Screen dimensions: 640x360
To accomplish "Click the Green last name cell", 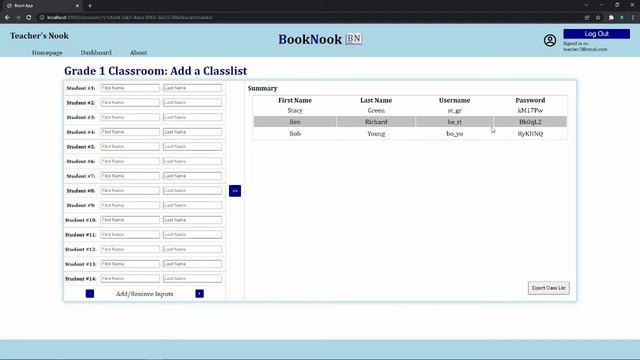I will tap(376, 111).
